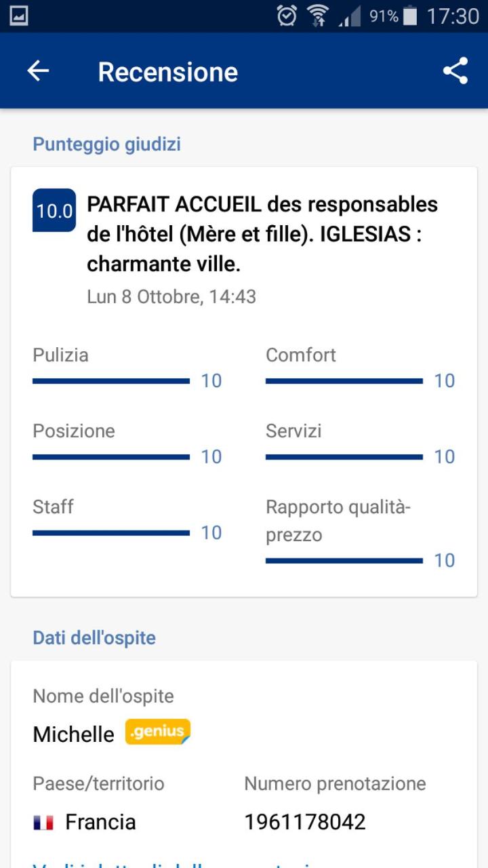The width and height of the screenshot is (488, 868).
Task: Tap the Pulizia rating bar
Action: 111,381
